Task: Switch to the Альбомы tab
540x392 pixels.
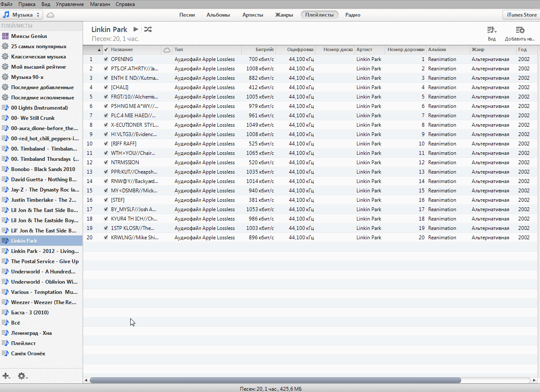Action: pos(218,15)
